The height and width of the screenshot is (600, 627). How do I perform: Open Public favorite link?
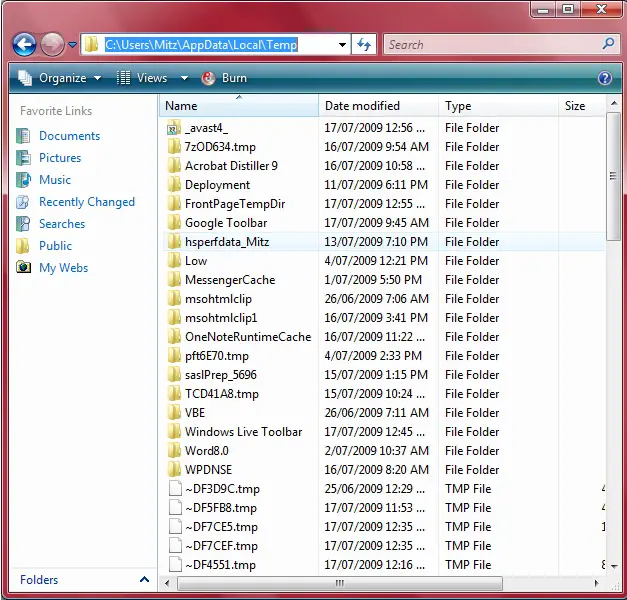tap(56, 246)
